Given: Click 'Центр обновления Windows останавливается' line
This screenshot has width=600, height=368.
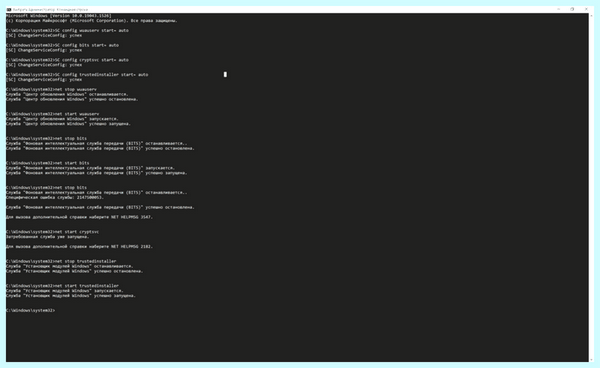Looking at the screenshot, I should pyautogui.click(x=67, y=94).
